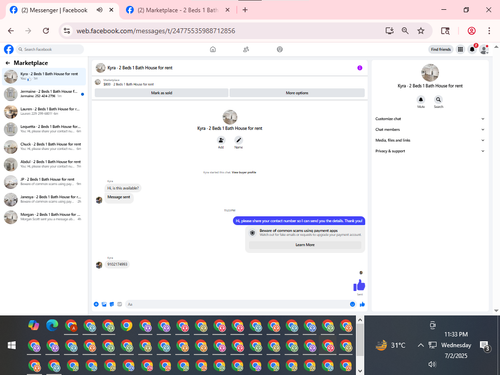The height and width of the screenshot is (375, 500).
Task: Expand Chat members section
Action: (x=430, y=129)
